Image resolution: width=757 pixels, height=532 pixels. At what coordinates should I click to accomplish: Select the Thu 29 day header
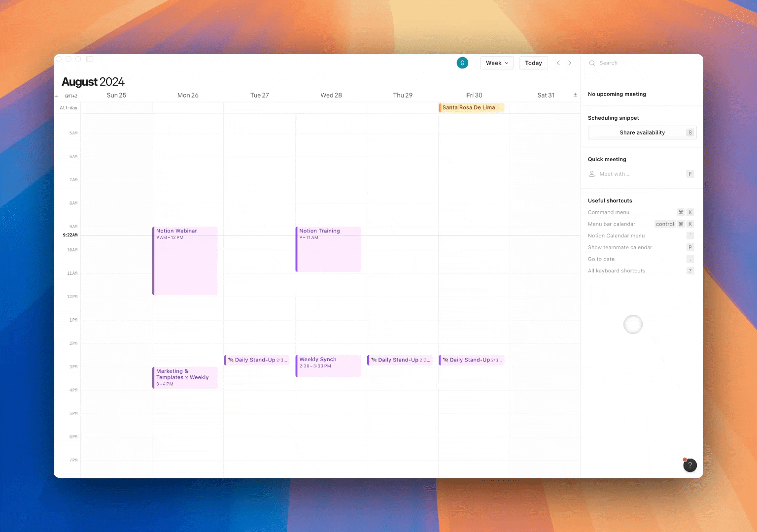tap(403, 95)
